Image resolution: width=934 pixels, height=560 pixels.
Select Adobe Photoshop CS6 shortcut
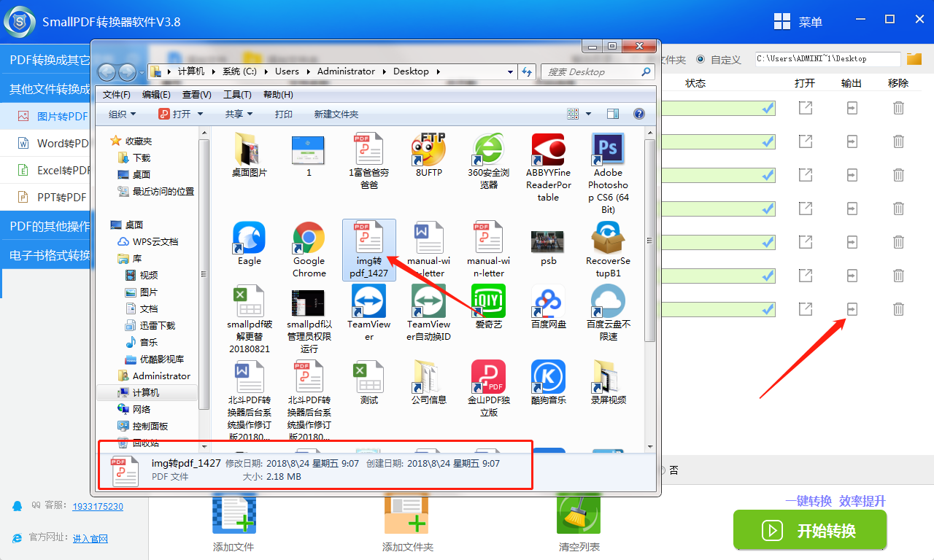pos(608,174)
